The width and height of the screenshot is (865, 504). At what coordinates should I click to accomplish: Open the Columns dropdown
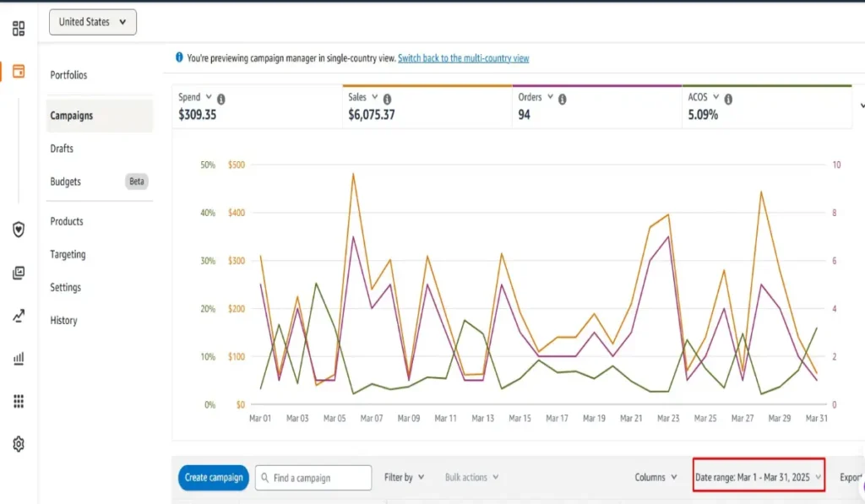(656, 478)
